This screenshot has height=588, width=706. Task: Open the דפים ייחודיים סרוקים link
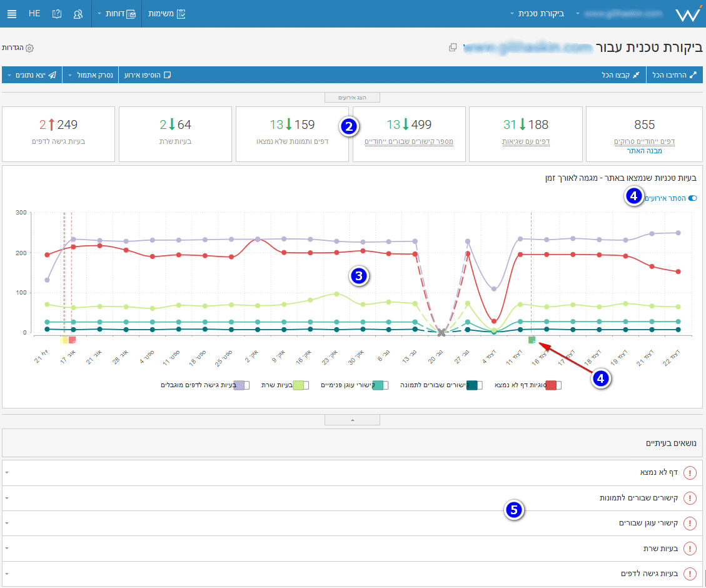pyautogui.click(x=644, y=142)
